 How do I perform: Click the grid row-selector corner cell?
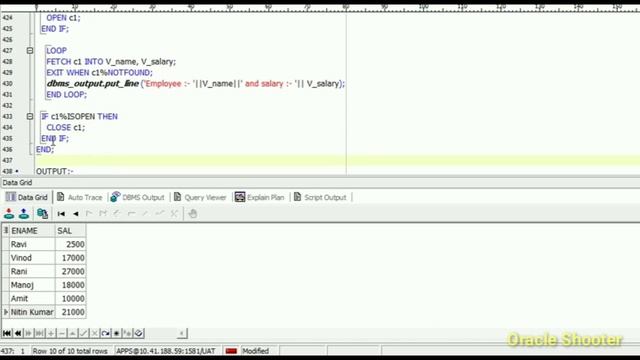coord(6,231)
